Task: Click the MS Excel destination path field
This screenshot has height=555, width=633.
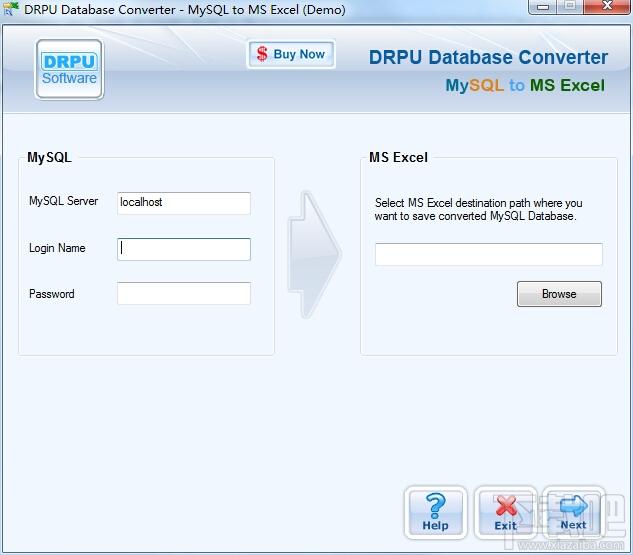Action: (x=488, y=254)
